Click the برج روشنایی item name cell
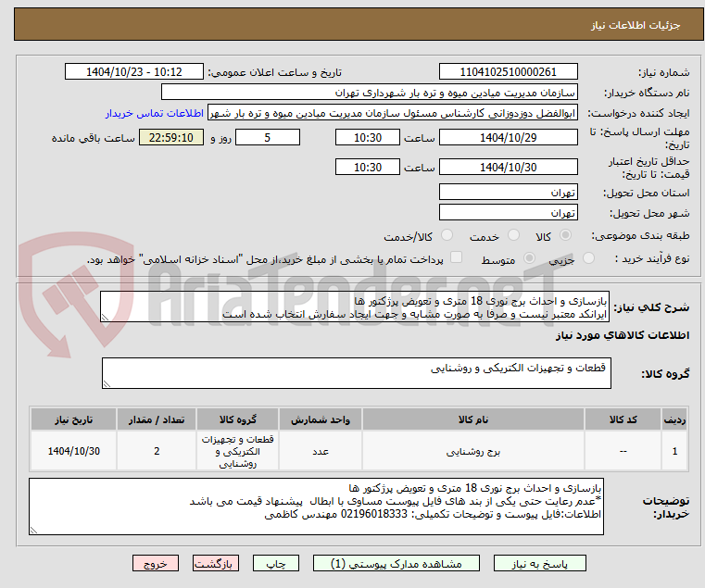Image resolution: width=705 pixels, height=588 pixels. 473,451
